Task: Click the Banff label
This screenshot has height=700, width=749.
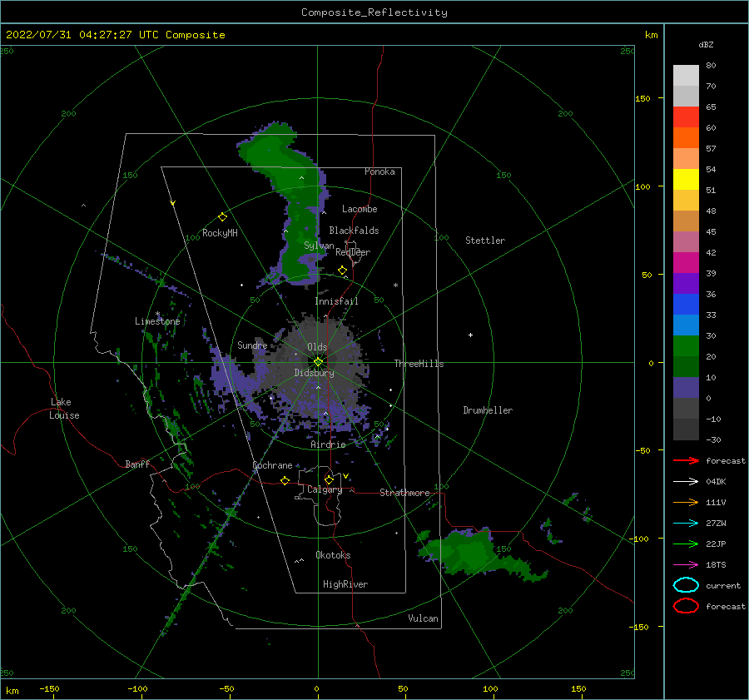Action: coord(137,464)
